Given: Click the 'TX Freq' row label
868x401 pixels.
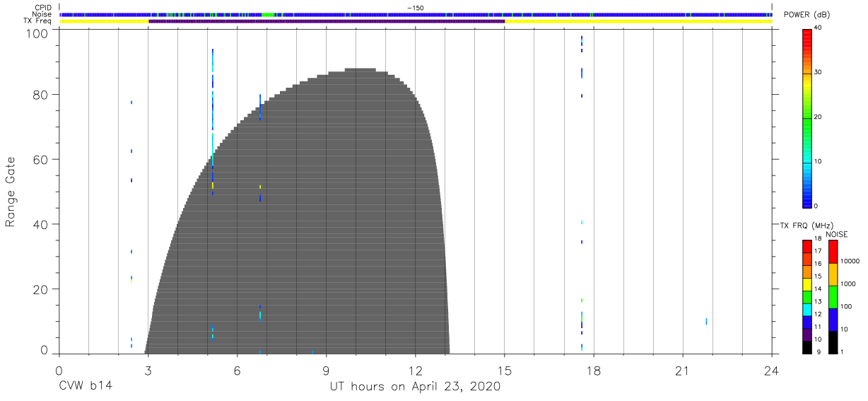Looking at the screenshot, I should (x=39, y=21).
